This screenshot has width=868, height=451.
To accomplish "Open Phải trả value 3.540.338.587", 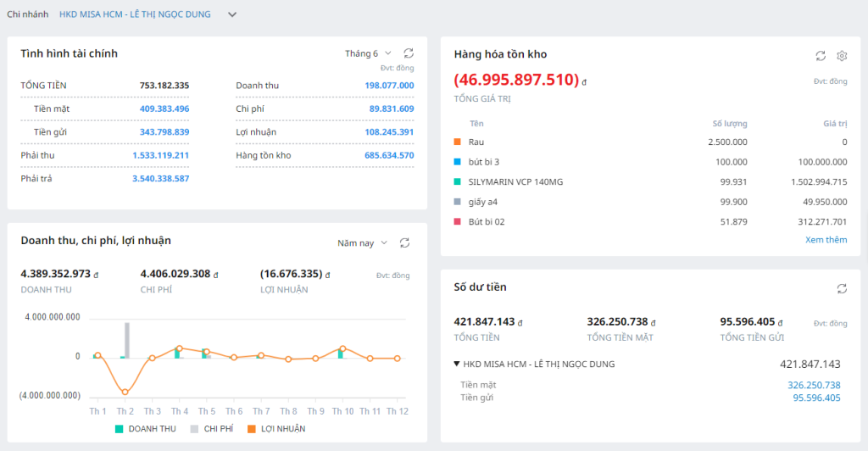I will [x=160, y=179].
